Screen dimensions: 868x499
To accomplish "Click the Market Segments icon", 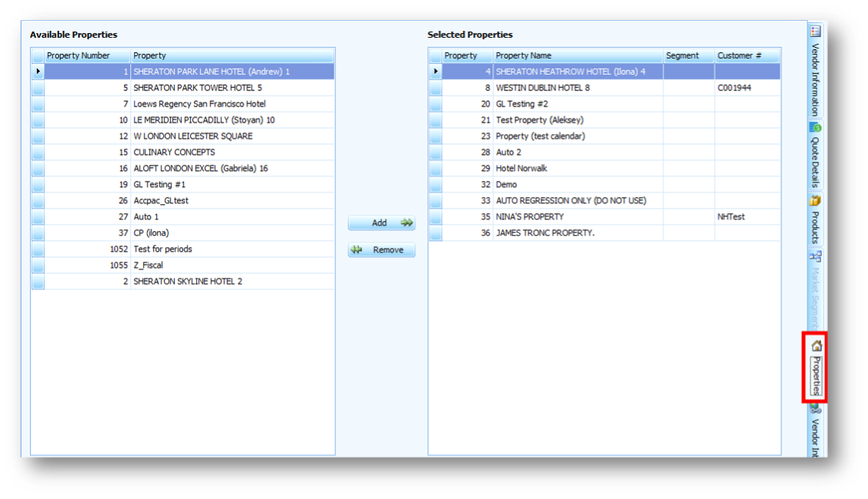I will coord(816,256).
